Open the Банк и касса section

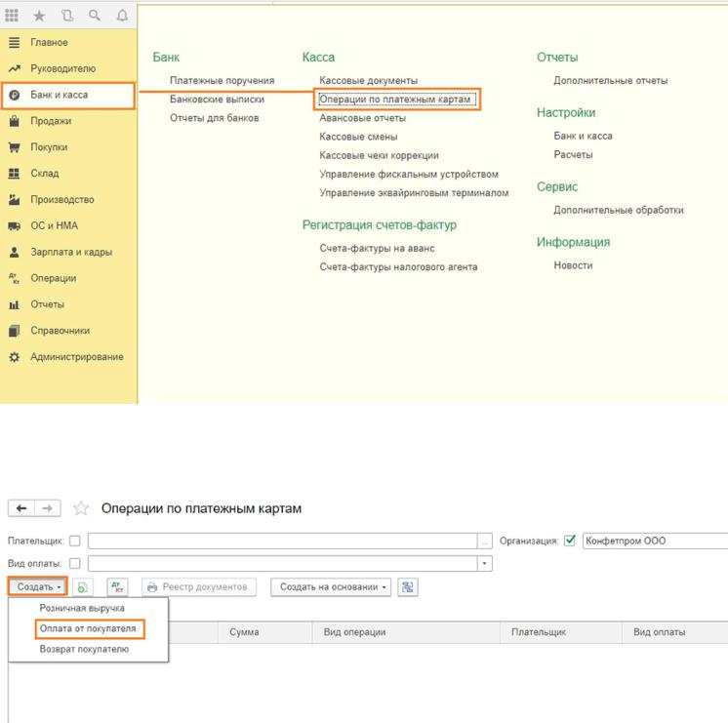(66, 96)
